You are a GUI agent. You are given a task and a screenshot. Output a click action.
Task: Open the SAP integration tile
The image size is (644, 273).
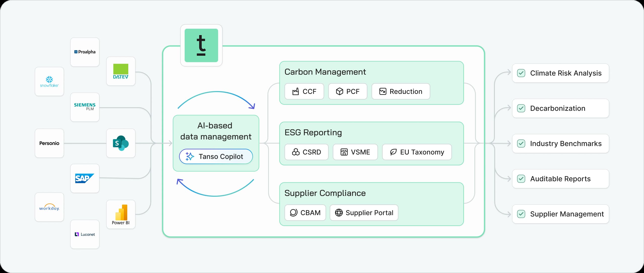pyautogui.click(x=85, y=178)
